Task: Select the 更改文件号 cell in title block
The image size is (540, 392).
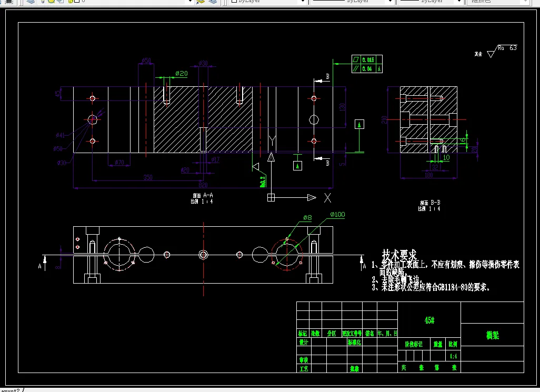Action: pos(352,333)
